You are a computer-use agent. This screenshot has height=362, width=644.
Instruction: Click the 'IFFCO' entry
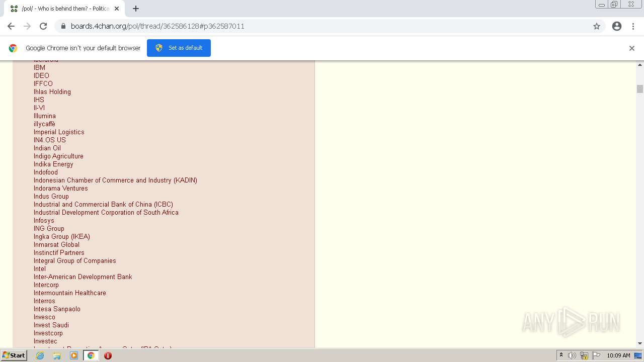(x=43, y=83)
